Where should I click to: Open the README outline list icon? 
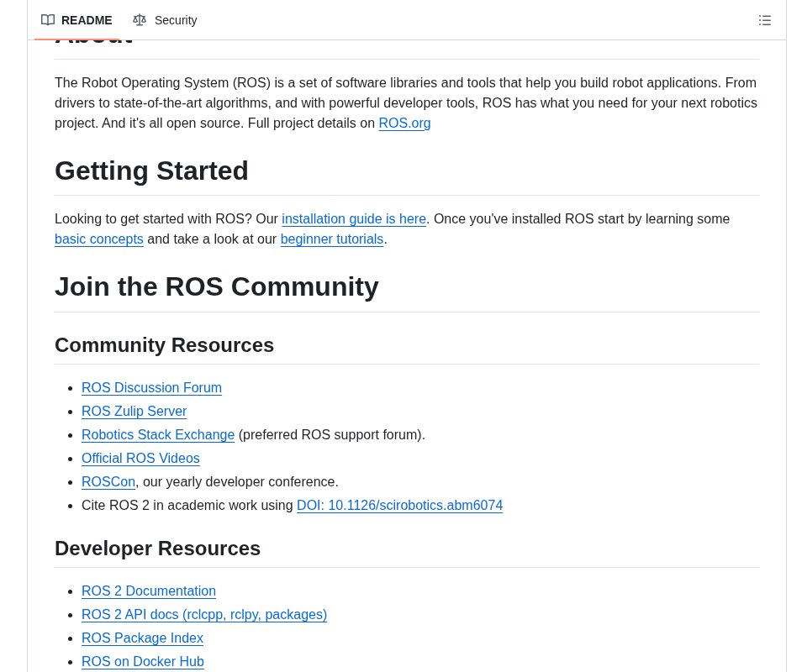coord(764,20)
